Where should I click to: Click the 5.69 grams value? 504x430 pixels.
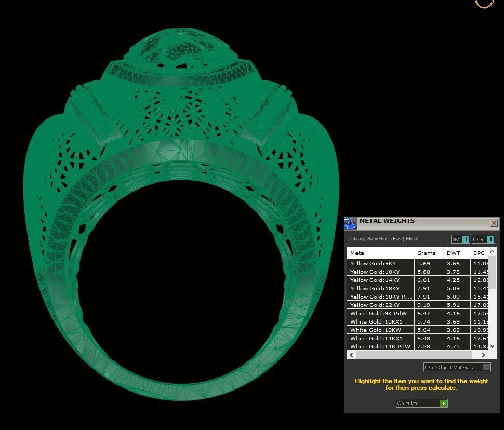tap(423, 263)
